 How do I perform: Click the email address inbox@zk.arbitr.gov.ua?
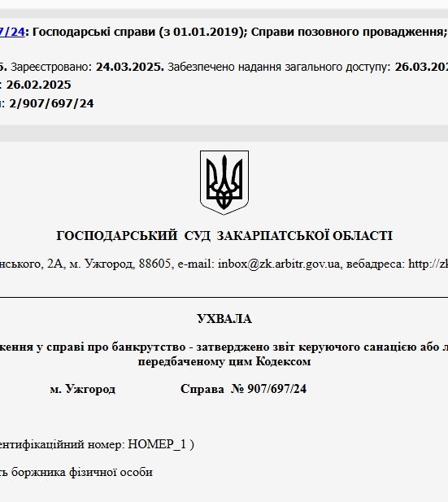(x=279, y=264)
